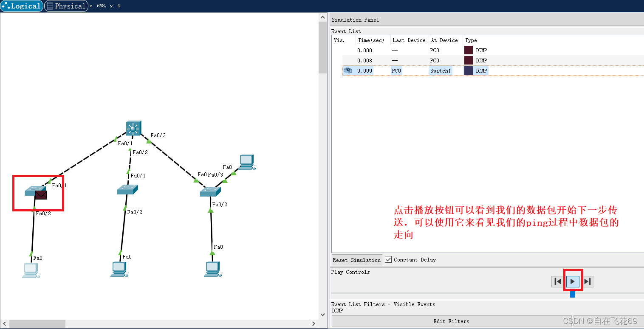Open Edit Filters for the event list

[x=451, y=321]
